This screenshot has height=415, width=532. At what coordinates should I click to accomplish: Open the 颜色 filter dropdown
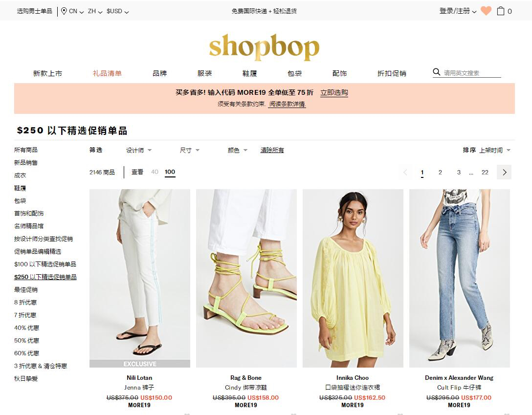click(x=238, y=150)
